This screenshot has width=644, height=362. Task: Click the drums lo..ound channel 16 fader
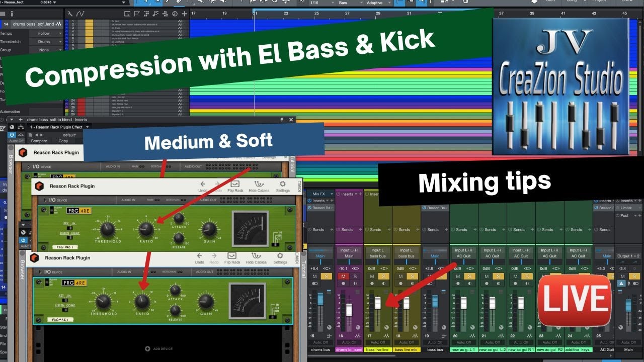pos(349,310)
